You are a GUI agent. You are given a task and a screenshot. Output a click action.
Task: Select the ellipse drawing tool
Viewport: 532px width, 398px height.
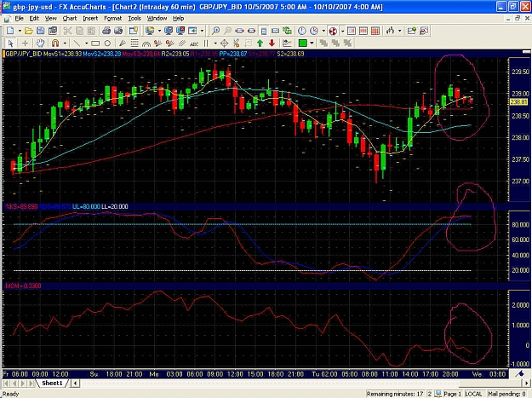[x=107, y=43]
